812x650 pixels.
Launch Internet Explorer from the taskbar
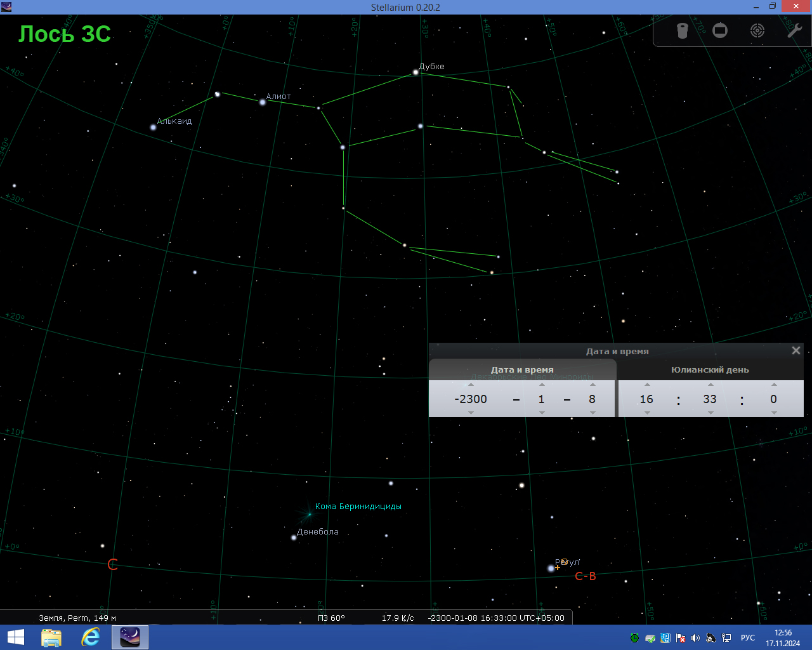tap(91, 637)
